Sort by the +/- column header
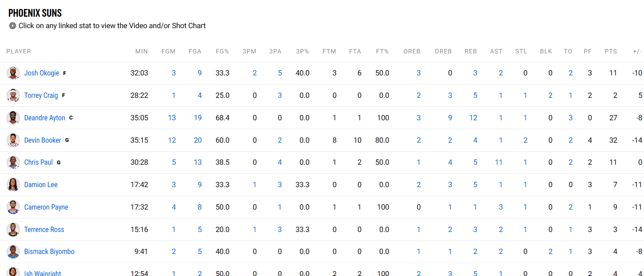The height and width of the screenshot is (276, 644). [637, 51]
